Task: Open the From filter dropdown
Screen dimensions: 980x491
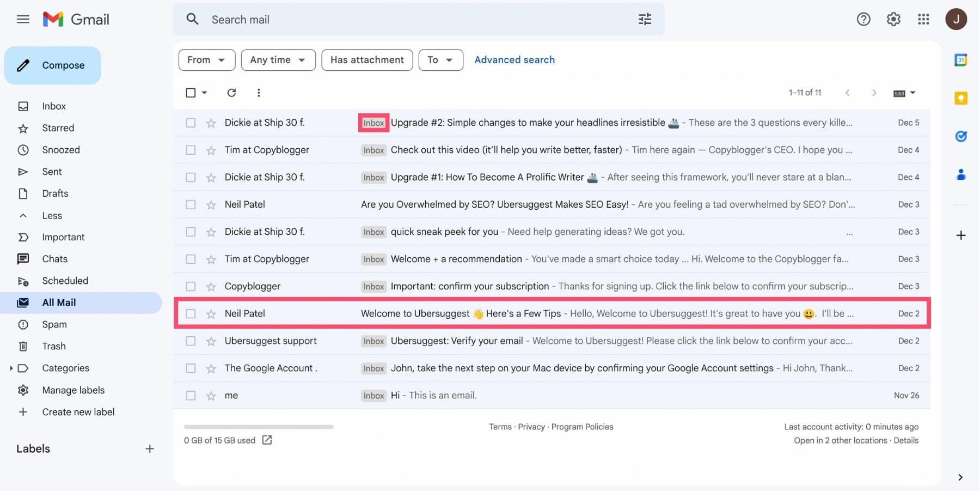Action: (x=206, y=60)
